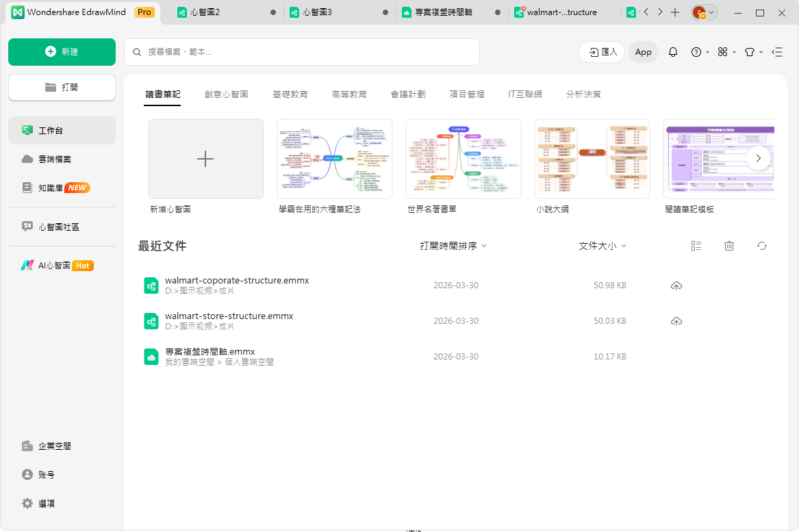Click the 匯入 import button
The width and height of the screenshot is (799, 532).
(601, 52)
